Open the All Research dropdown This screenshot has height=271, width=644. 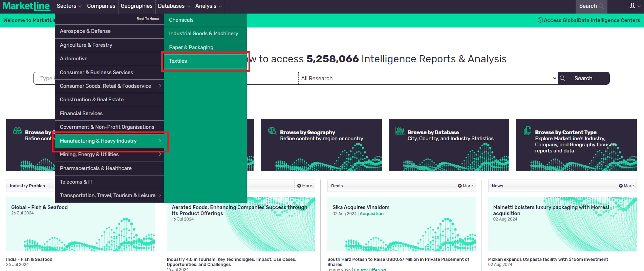coord(428,78)
